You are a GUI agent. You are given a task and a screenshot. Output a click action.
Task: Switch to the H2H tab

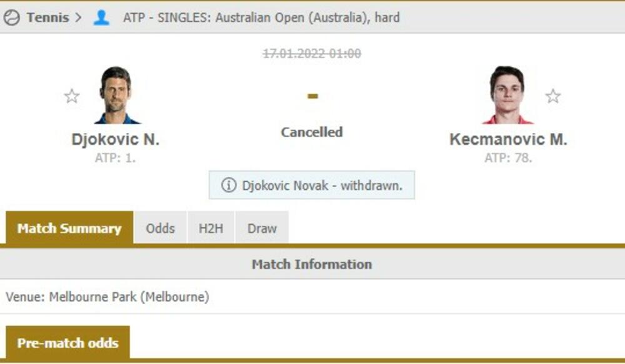tap(211, 228)
